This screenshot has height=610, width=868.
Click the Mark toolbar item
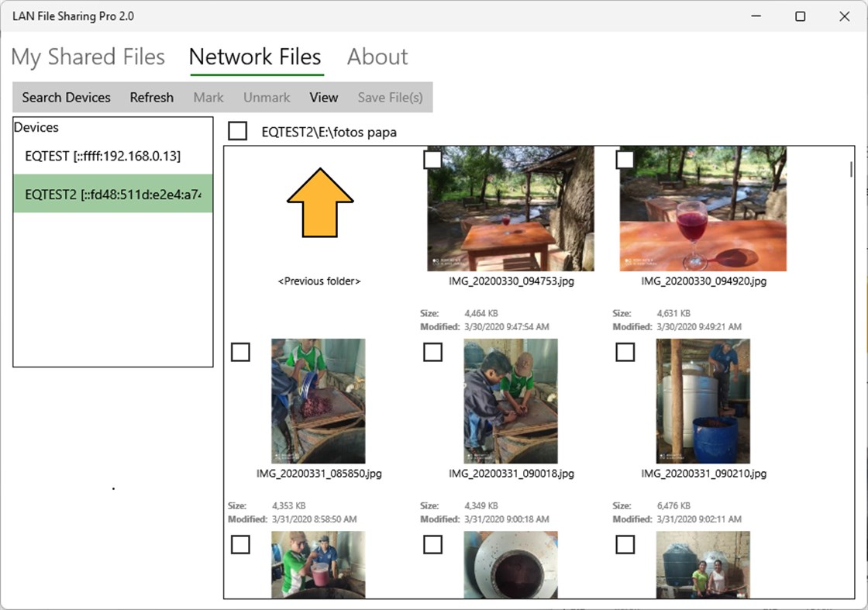208,97
